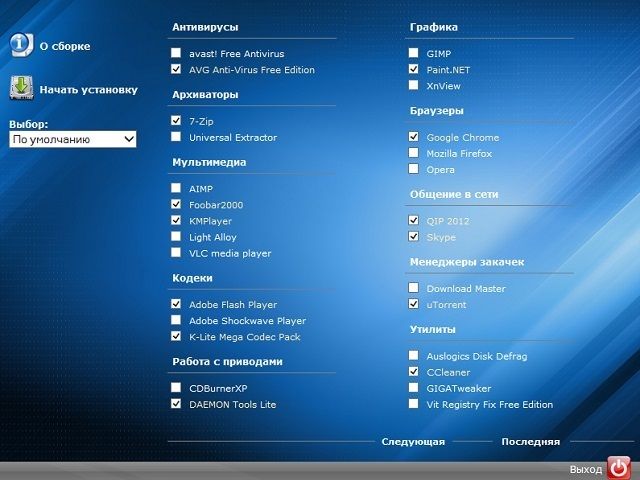Viewport: 640px width, 480px height.
Task: Check Download Master checkbox
Action: click(x=413, y=288)
